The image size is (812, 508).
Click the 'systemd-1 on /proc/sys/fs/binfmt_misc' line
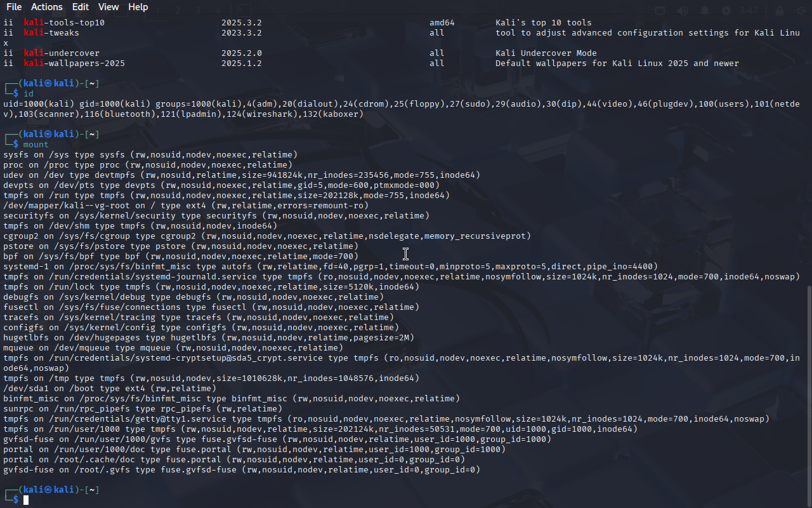pyautogui.click(x=331, y=267)
